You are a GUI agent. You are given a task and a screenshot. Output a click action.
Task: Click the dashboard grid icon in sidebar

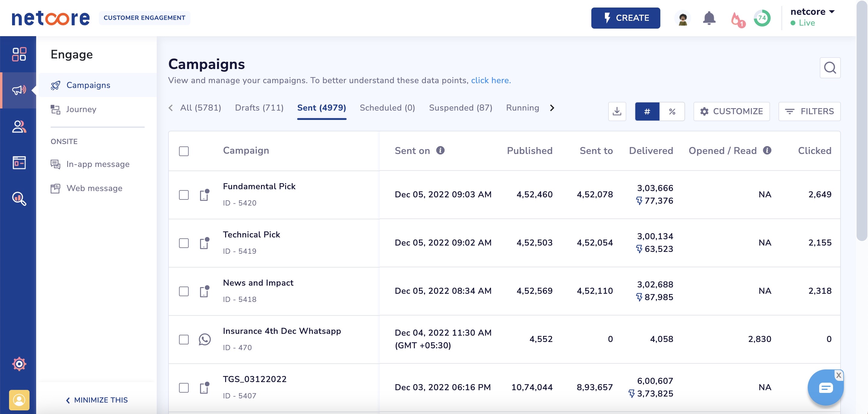tap(19, 54)
